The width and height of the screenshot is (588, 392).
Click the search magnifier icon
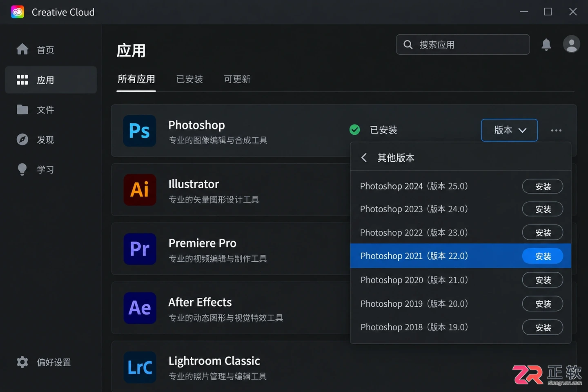tap(408, 45)
